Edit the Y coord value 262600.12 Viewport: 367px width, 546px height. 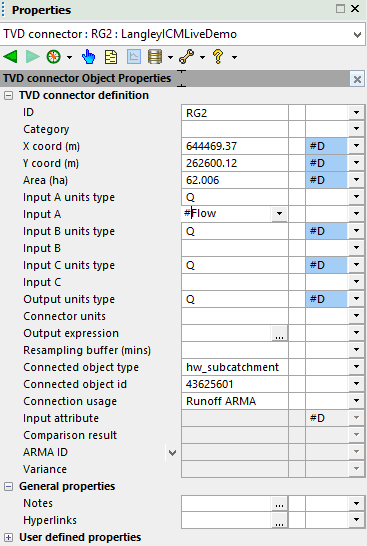(x=235, y=163)
